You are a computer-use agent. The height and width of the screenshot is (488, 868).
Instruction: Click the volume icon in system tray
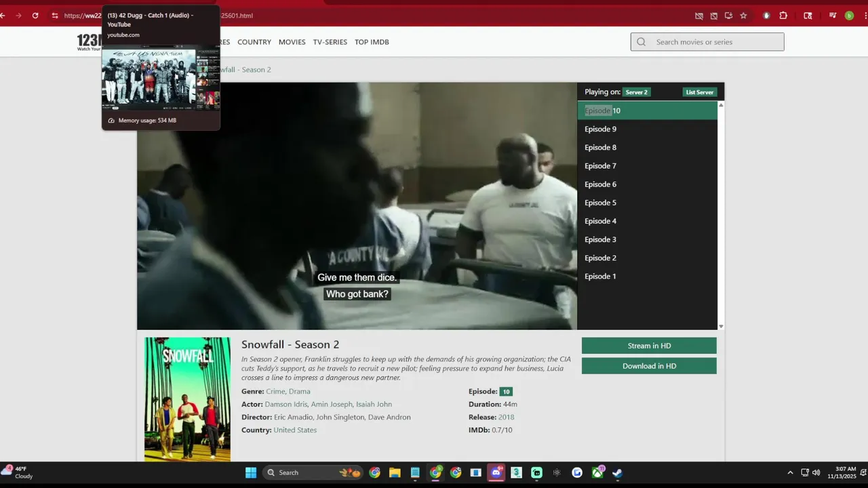pyautogui.click(x=816, y=472)
